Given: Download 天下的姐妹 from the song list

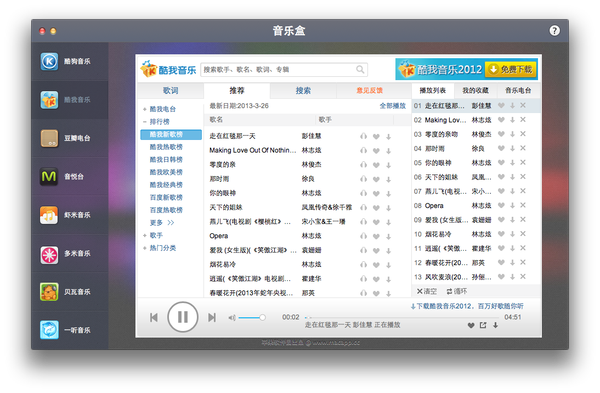Looking at the screenshot, I should click(x=388, y=208).
